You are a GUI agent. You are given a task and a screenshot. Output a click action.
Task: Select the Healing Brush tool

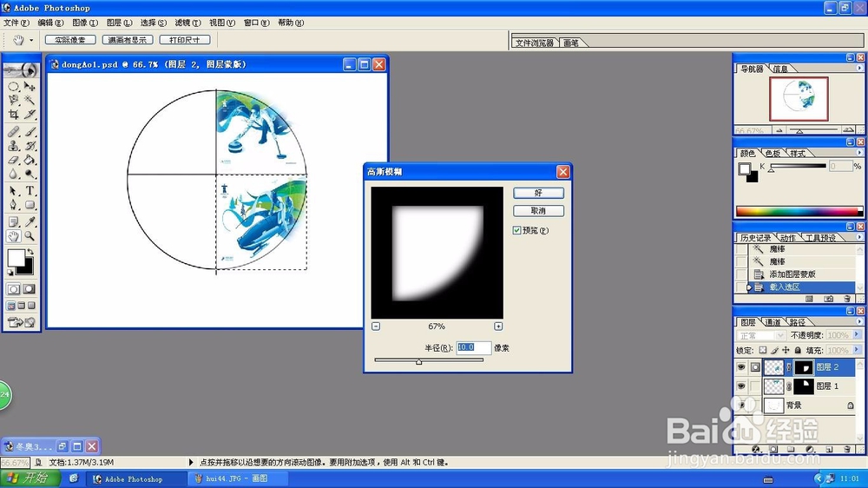coord(13,132)
